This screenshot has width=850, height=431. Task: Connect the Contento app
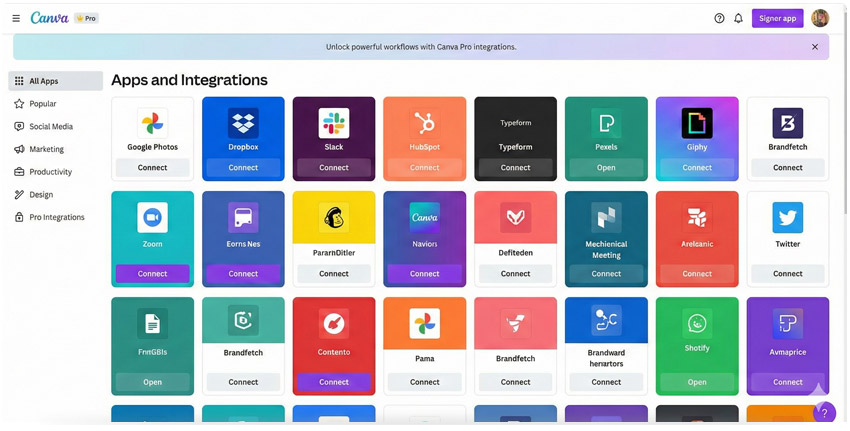(334, 382)
